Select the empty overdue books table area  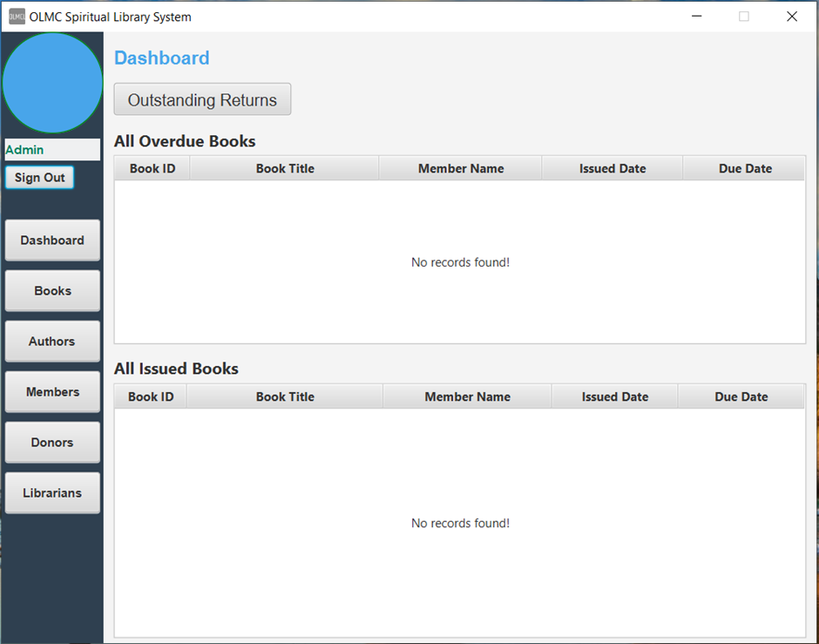pyautogui.click(x=460, y=261)
